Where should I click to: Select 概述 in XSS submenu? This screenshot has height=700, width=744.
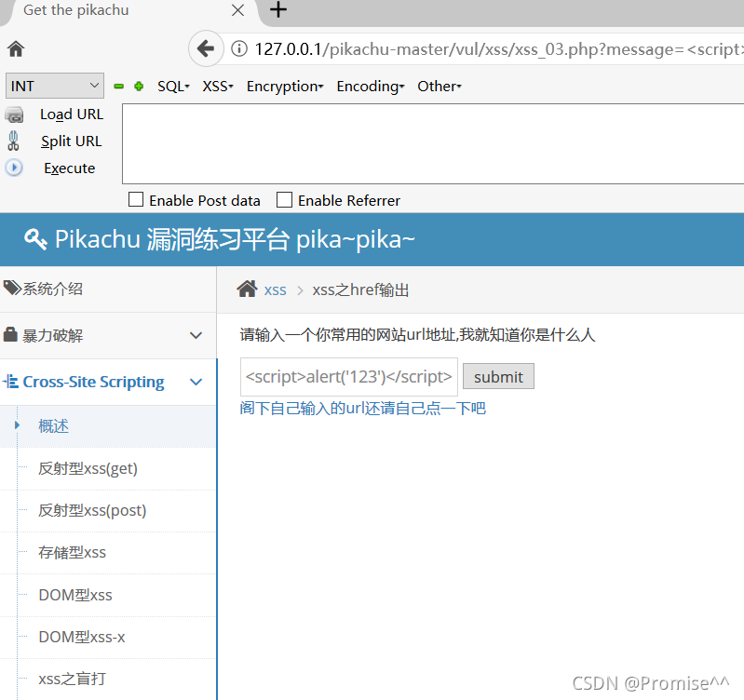tap(108, 426)
